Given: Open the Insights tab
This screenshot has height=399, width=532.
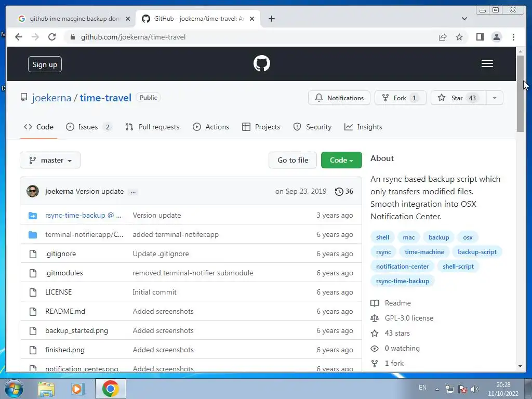Looking at the screenshot, I should [363, 127].
